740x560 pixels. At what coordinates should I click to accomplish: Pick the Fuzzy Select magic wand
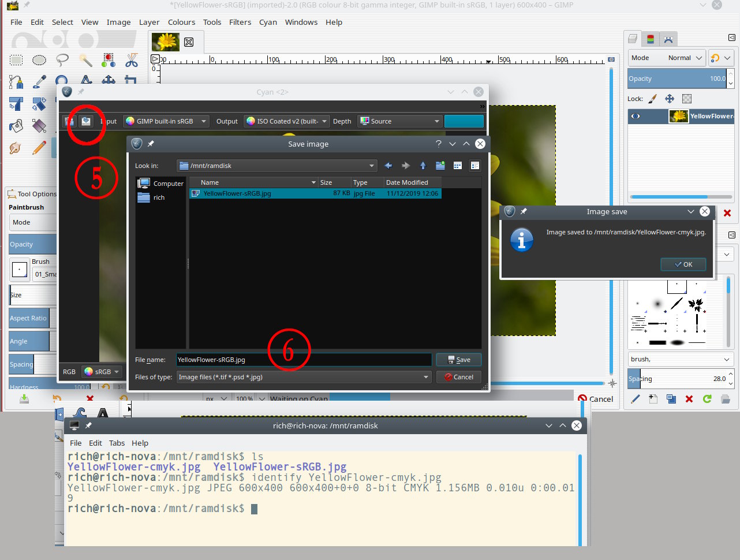(x=85, y=60)
